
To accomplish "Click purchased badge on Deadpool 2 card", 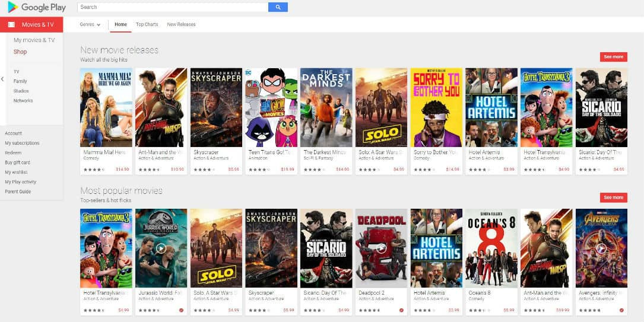I will click(x=401, y=310).
